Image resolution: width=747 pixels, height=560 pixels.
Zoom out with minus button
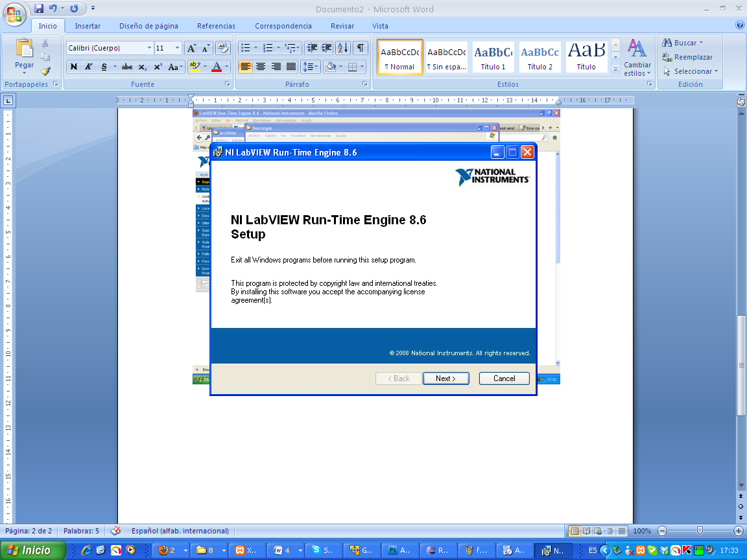662,531
